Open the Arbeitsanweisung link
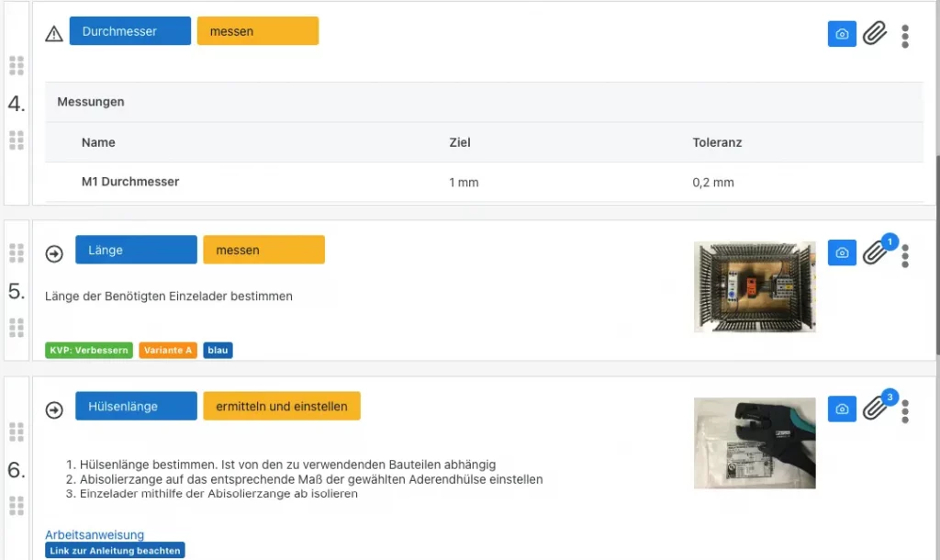 click(95, 534)
